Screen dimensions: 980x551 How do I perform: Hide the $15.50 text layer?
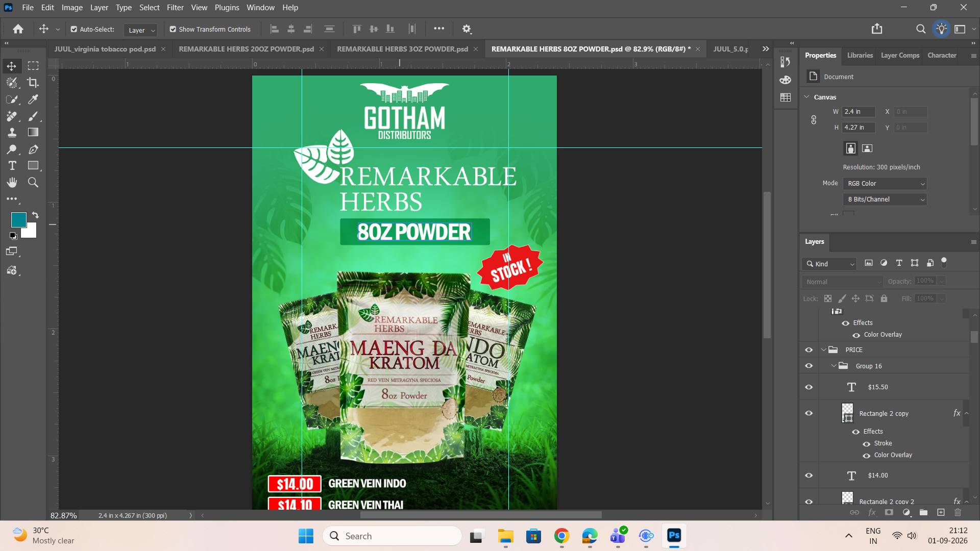point(809,387)
